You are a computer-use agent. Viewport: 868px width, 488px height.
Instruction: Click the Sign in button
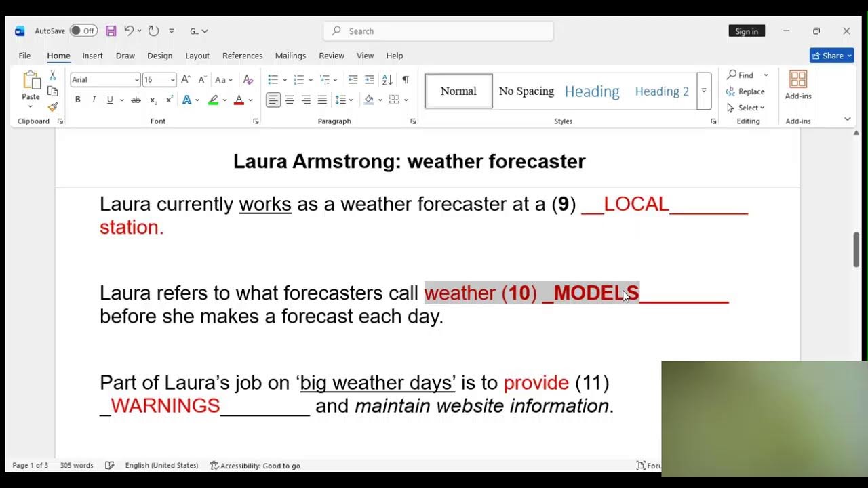(x=747, y=31)
